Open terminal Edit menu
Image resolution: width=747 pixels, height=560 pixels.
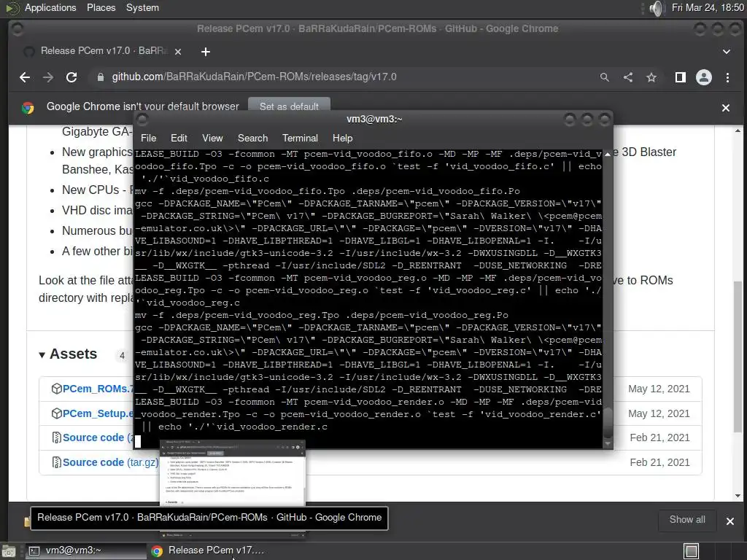click(x=179, y=138)
